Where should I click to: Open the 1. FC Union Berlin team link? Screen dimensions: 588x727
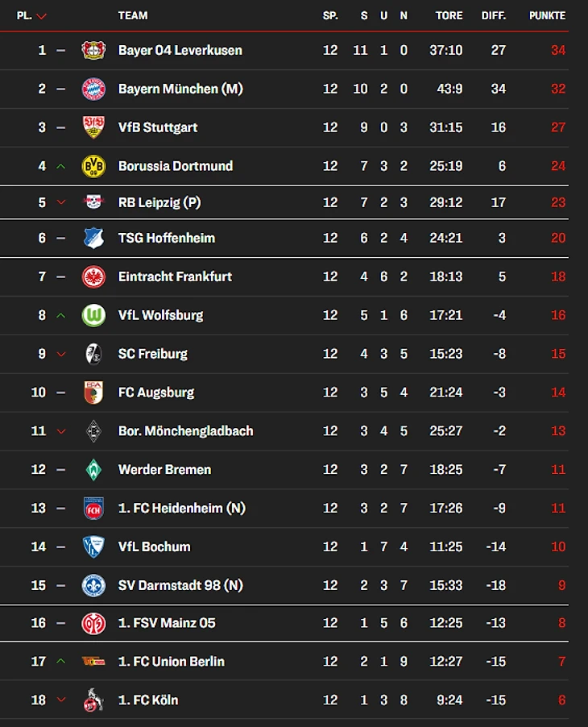[171, 662]
